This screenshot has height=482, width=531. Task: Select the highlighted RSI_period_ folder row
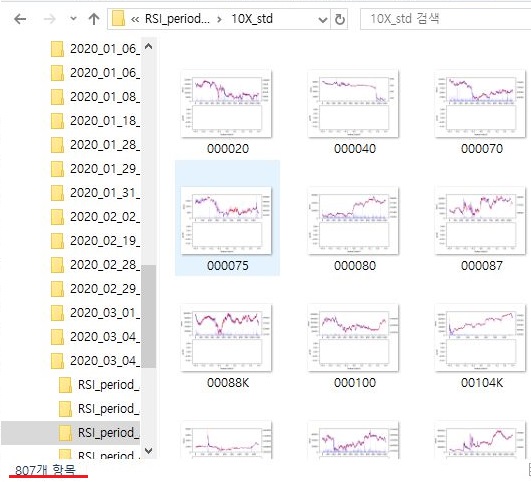point(70,433)
